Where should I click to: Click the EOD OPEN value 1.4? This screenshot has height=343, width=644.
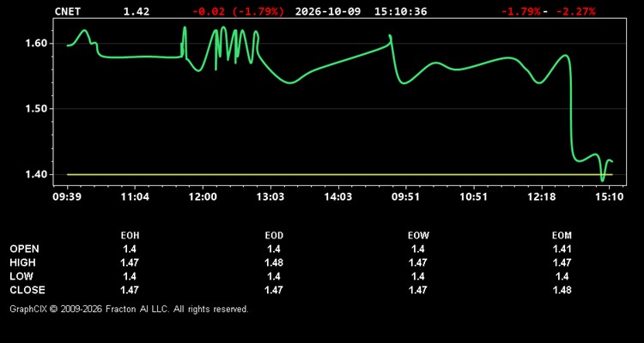274,249
